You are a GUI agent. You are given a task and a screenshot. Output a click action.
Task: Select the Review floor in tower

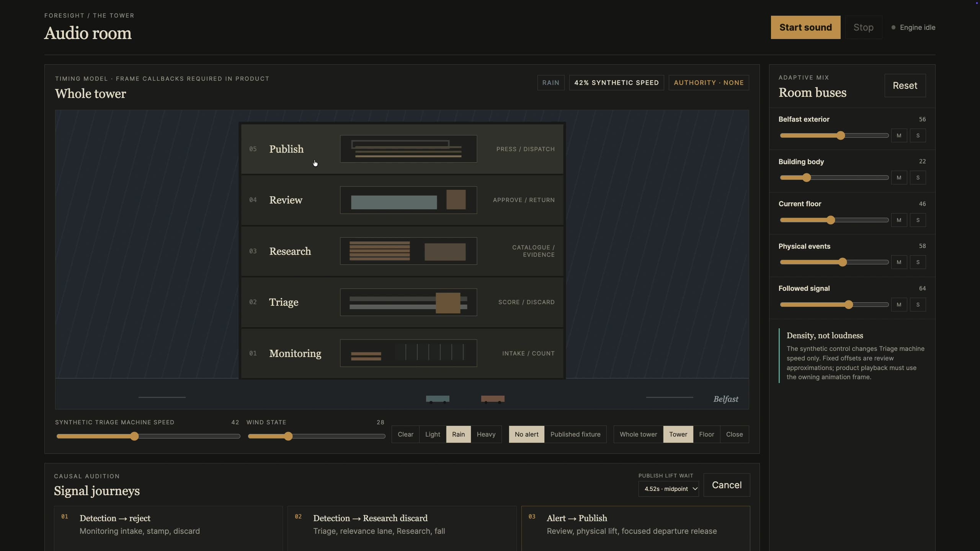tap(402, 200)
